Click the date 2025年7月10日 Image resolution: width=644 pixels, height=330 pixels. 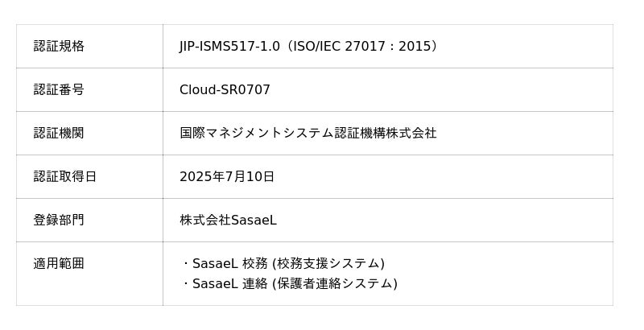227,177
